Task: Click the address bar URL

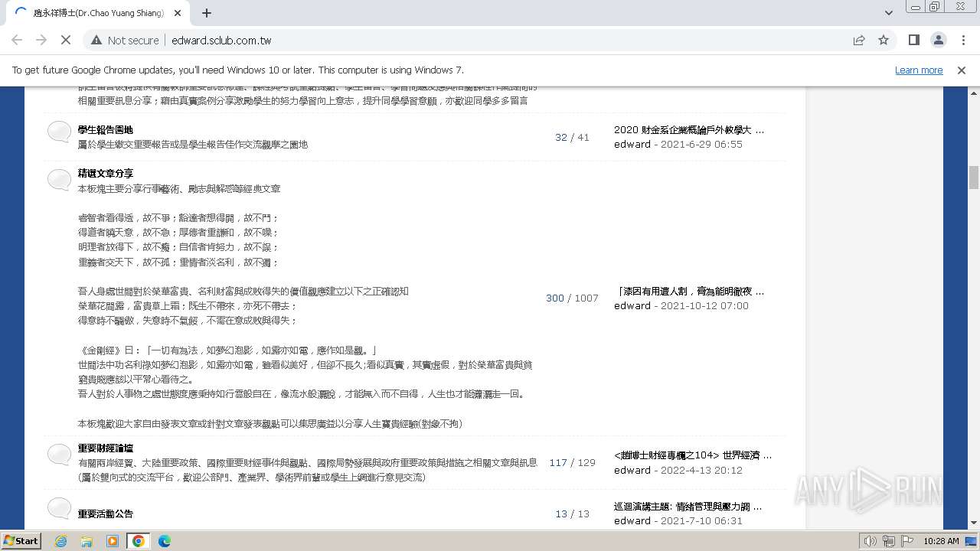Action: click(x=221, y=40)
